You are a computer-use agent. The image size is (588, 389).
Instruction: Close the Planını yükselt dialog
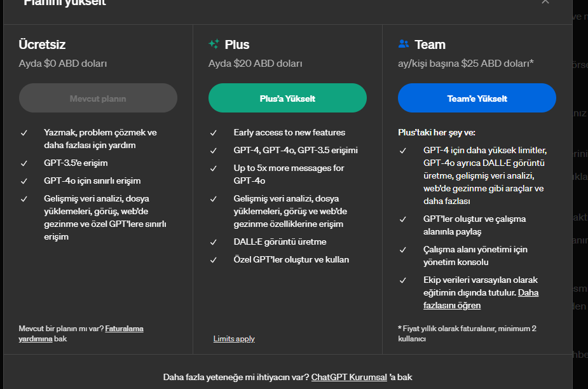pyautogui.click(x=545, y=3)
